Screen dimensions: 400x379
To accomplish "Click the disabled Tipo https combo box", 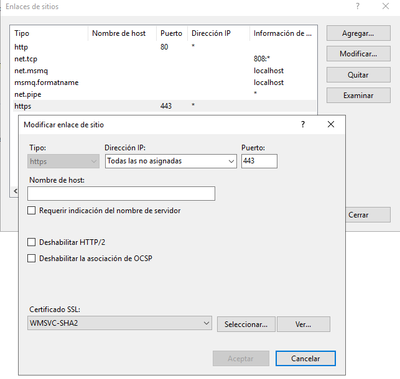I will (63, 161).
